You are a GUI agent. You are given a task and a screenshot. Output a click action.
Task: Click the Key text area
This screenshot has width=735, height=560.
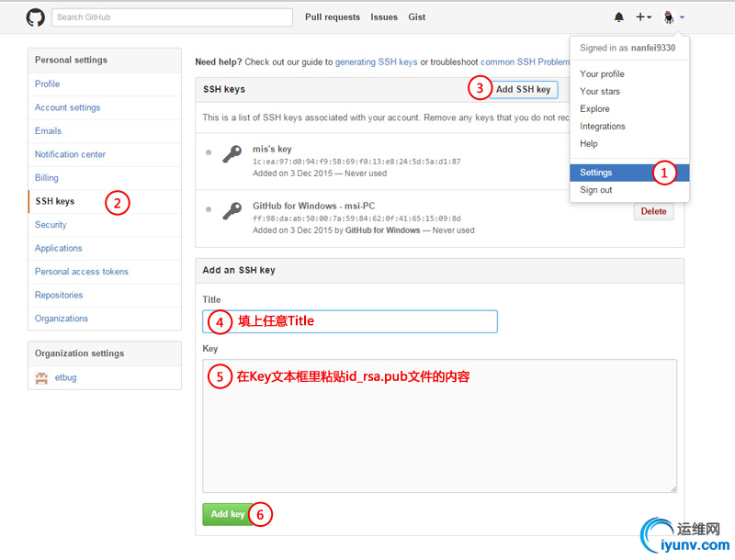(x=439, y=426)
